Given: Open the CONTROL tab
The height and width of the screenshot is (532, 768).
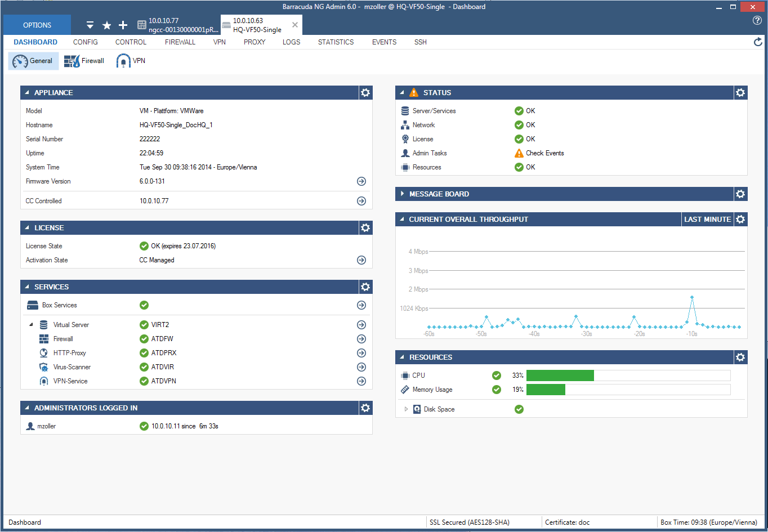Looking at the screenshot, I should (x=131, y=42).
